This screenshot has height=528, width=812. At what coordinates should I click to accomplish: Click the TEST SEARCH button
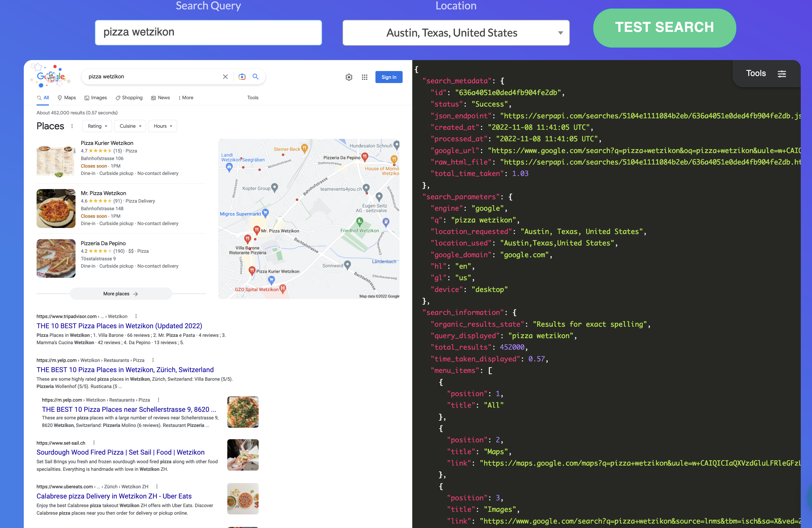(x=664, y=28)
